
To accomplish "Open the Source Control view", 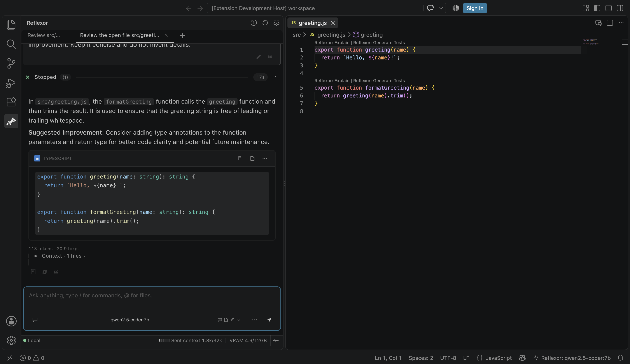I will pyautogui.click(x=11, y=63).
